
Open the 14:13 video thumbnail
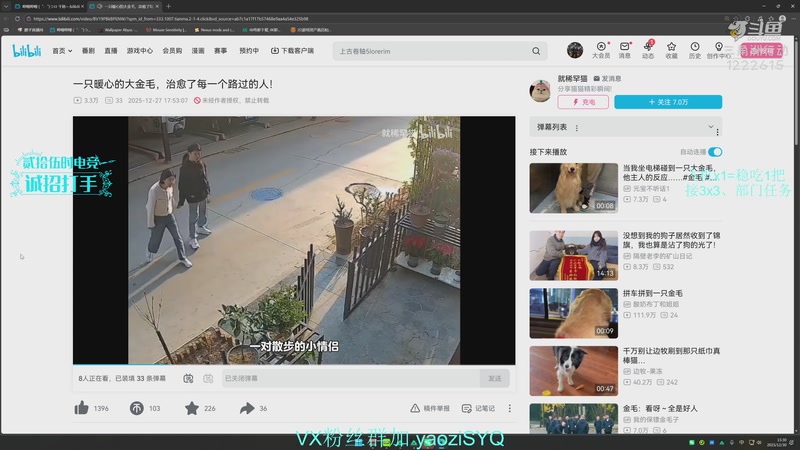click(573, 255)
